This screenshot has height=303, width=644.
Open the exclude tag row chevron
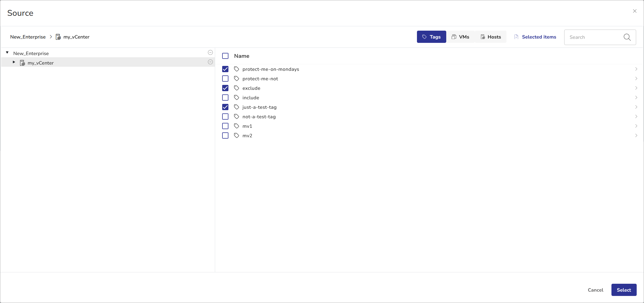636,88
